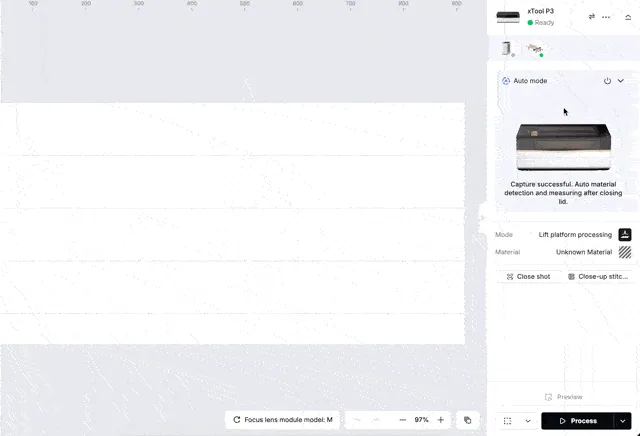Click 'Focus lens module model: M' label
This screenshot has width=640, height=436.
[x=288, y=420]
